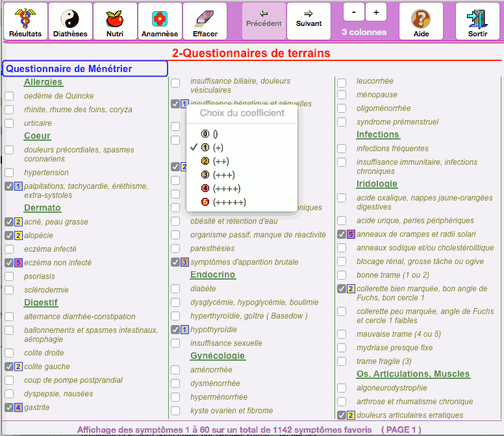Screen dimensions: 504x436
Task: Open coefficient badge for palpitations
Action: tap(18, 186)
